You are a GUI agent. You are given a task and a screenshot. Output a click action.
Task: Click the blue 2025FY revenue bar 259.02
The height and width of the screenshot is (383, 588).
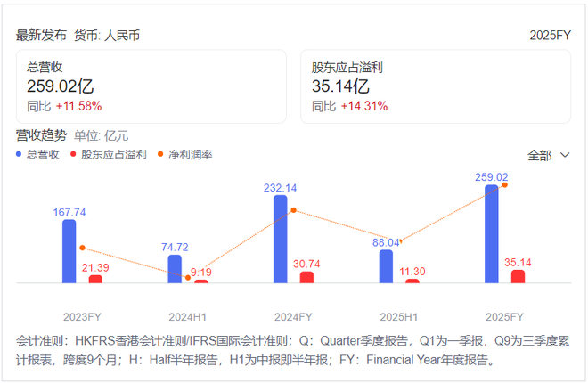tap(492, 234)
